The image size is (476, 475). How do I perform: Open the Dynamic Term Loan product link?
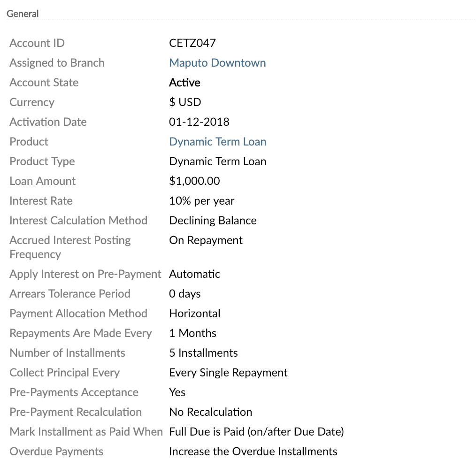217,141
